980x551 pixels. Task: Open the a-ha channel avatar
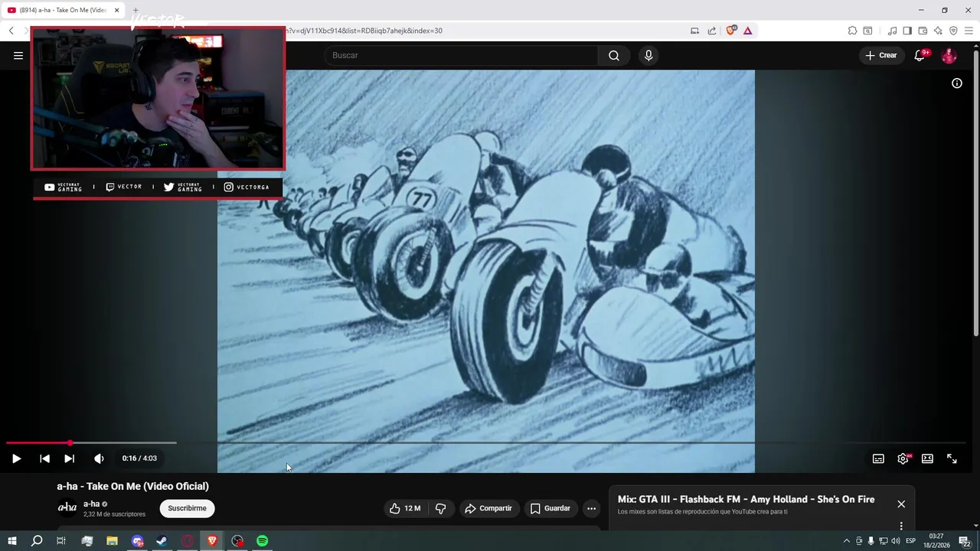pyautogui.click(x=67, y=507)
